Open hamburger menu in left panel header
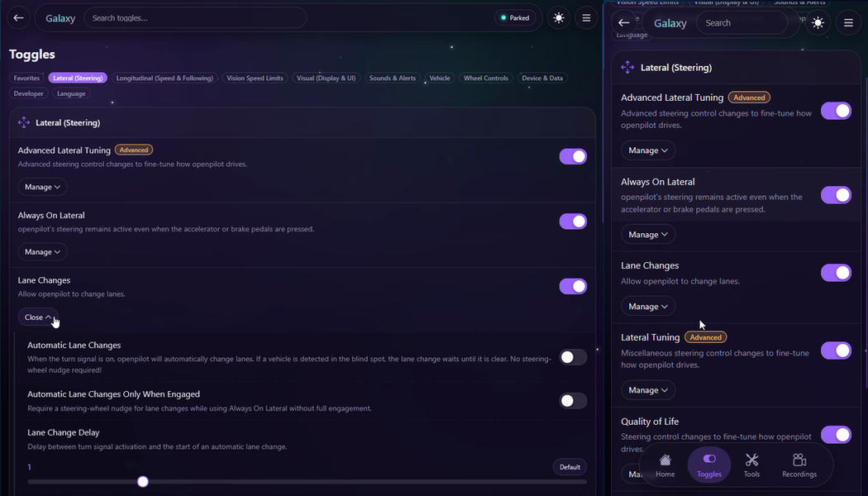 point(586,17)
